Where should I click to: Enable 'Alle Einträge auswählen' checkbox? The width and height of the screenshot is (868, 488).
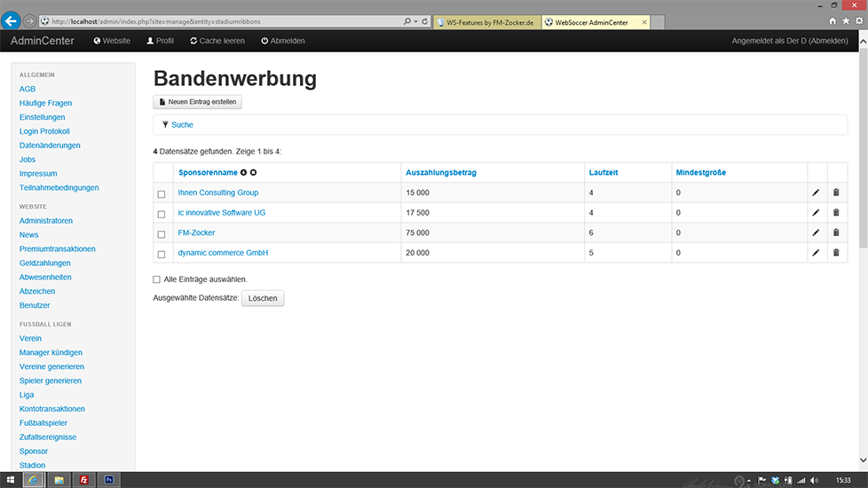click(x=157, y=279)
